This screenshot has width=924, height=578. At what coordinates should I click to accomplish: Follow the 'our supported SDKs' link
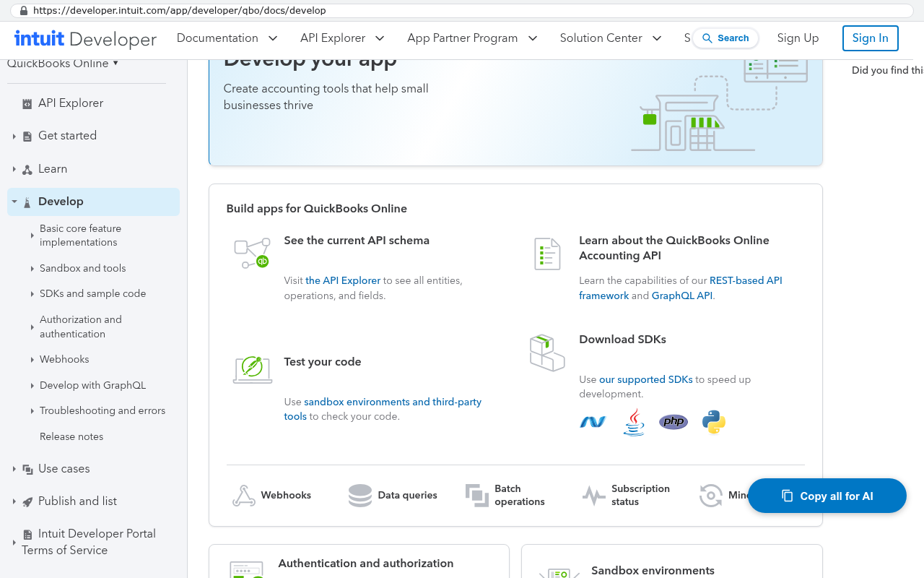(x=646, y=379)
